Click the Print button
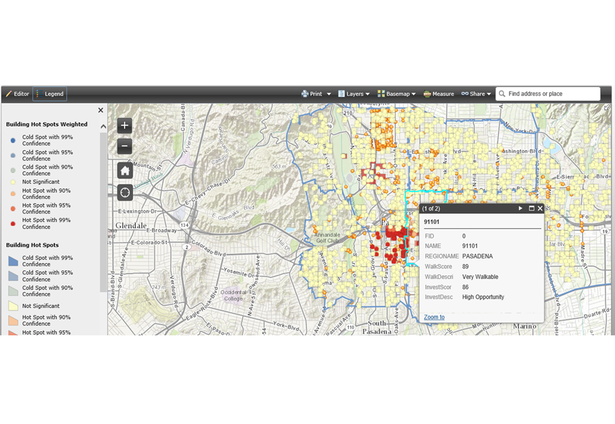 (x=312, y=94)
